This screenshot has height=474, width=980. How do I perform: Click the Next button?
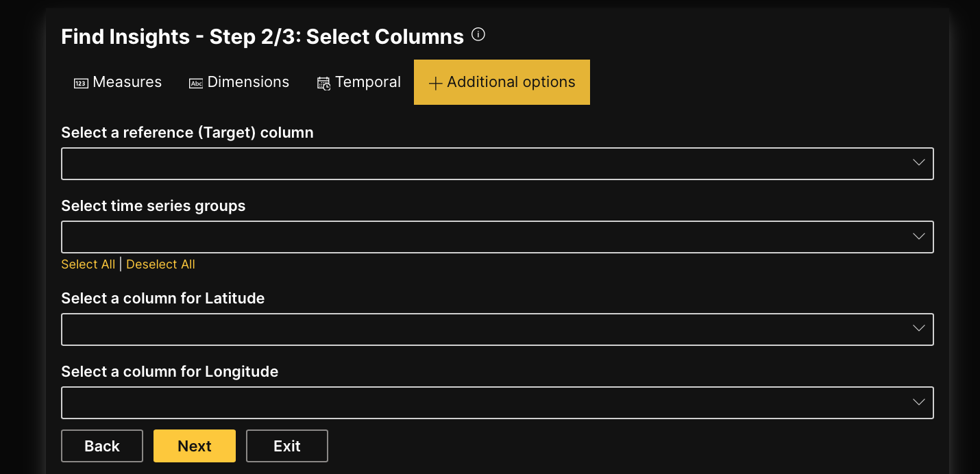tap(194, 445)
